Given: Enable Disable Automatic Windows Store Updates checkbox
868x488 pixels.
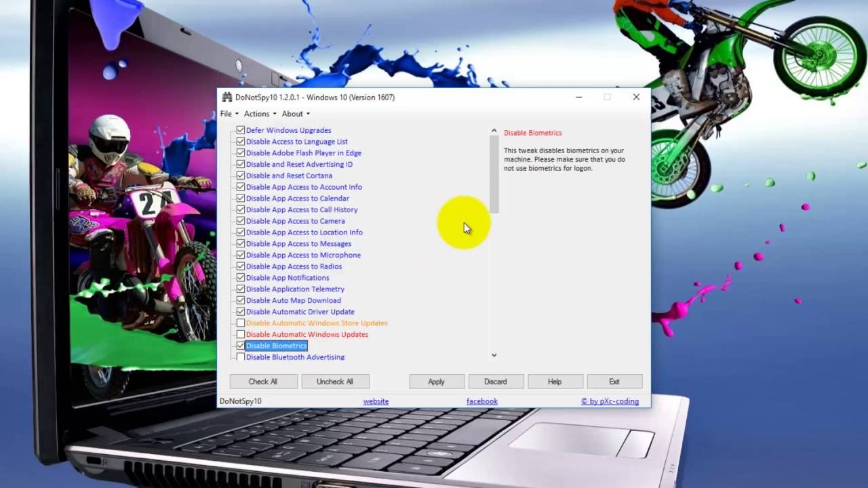Looking at the screenshot, I should (241, 323).
